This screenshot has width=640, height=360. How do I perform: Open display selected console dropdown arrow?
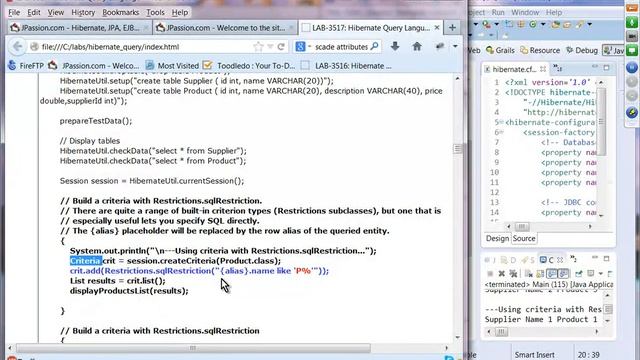(x=601, y=273)
